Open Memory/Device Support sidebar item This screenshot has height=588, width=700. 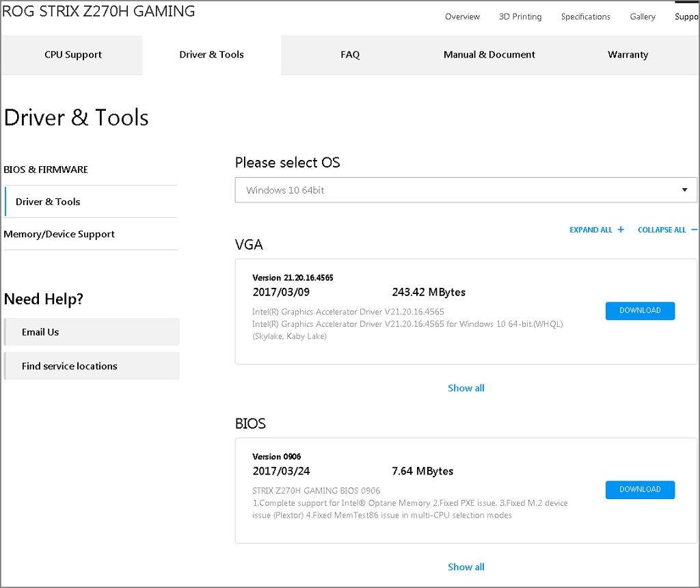[x=59, y=235]
